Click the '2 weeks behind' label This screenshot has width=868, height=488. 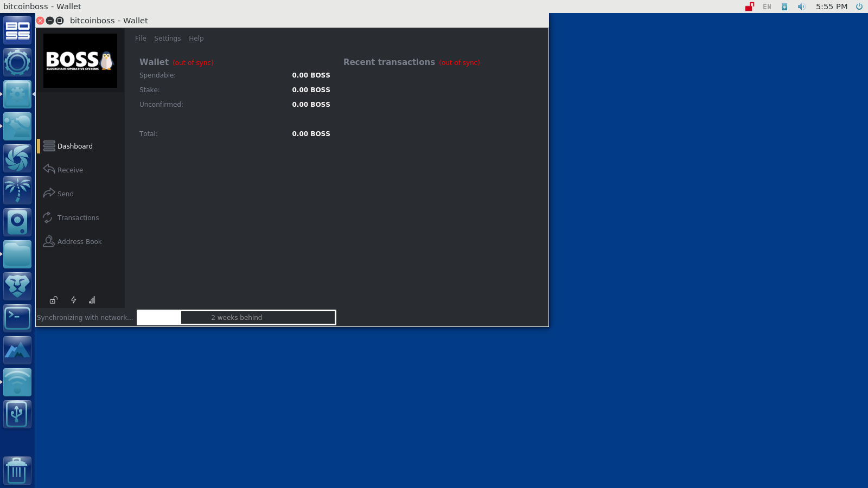(x=237, y=318)
